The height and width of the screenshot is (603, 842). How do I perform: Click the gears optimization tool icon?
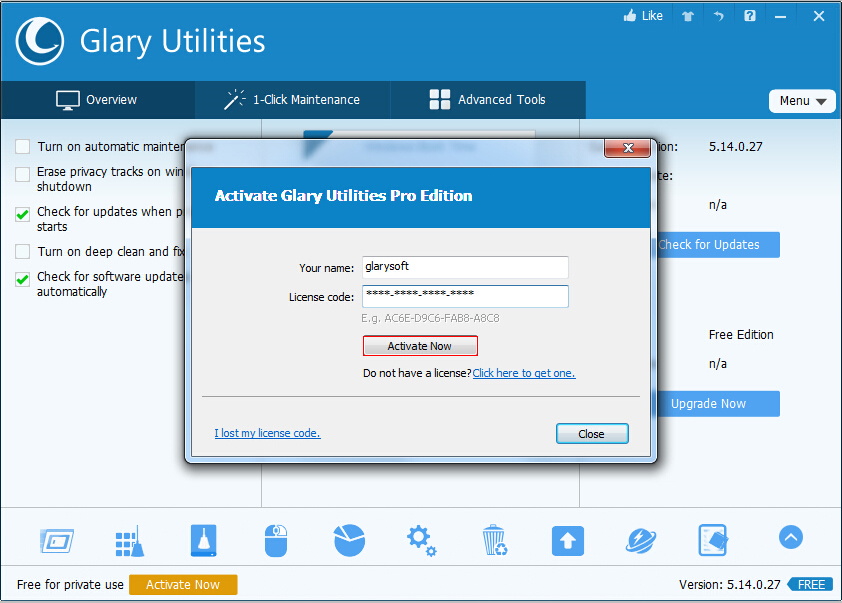click(421, 540)
